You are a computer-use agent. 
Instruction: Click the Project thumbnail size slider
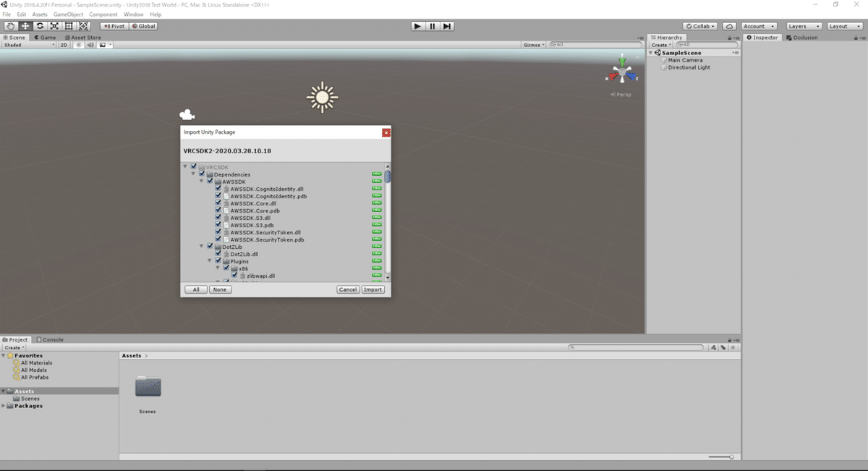click(721, 457)
